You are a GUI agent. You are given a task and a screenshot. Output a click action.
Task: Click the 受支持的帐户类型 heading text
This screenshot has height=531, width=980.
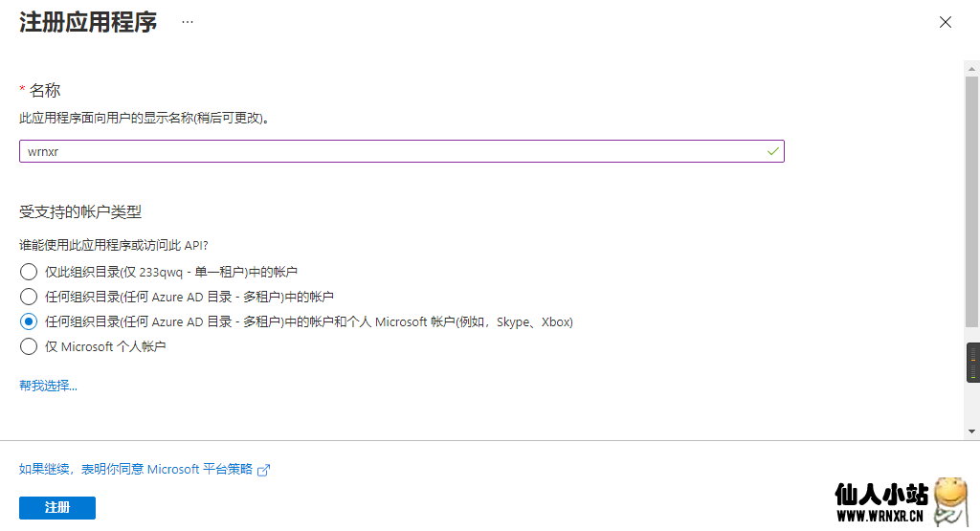tap(80, 211)
